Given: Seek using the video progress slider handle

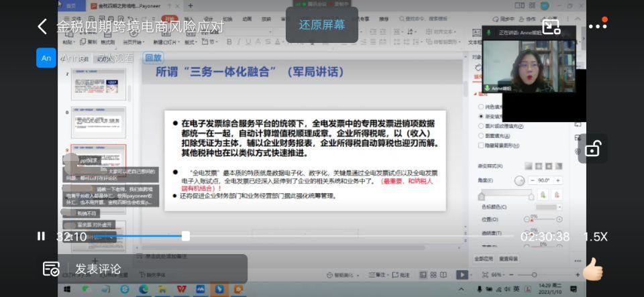Looking at the screenshot, I should click(x=186, y=236).
